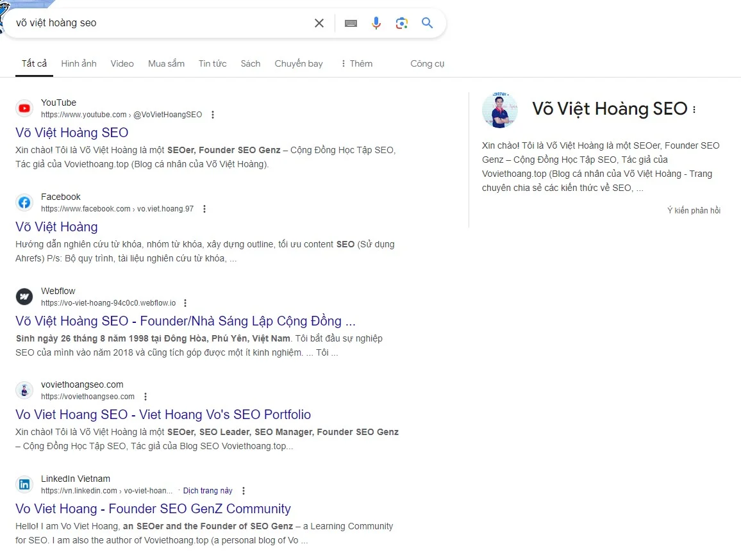
Task: Select the Tất cả tab
Action: [x=34, y=63]
